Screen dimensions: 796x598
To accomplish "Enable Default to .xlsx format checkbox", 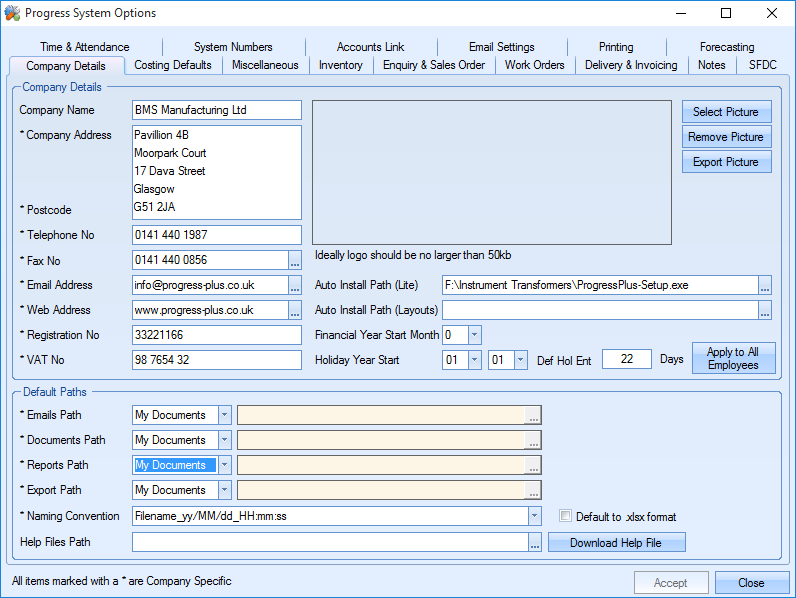I will (x=565, y=517).
